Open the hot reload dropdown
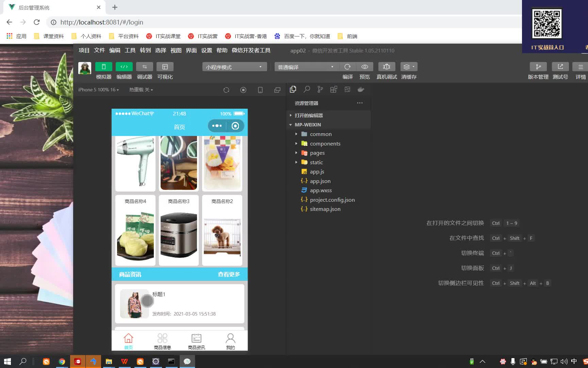Screen dimensions: 588x368 141,90
